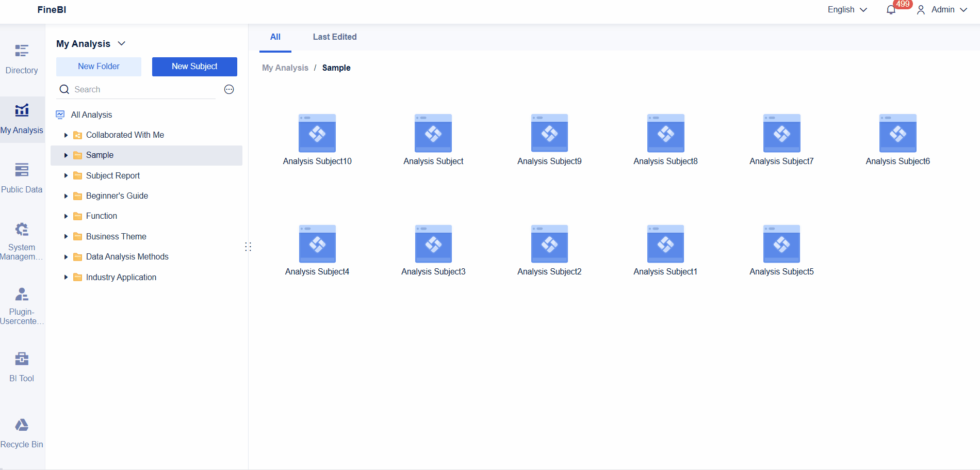Open the English language dropdown
This screenshot has width=980, height=470.
(x=847, y=10)
